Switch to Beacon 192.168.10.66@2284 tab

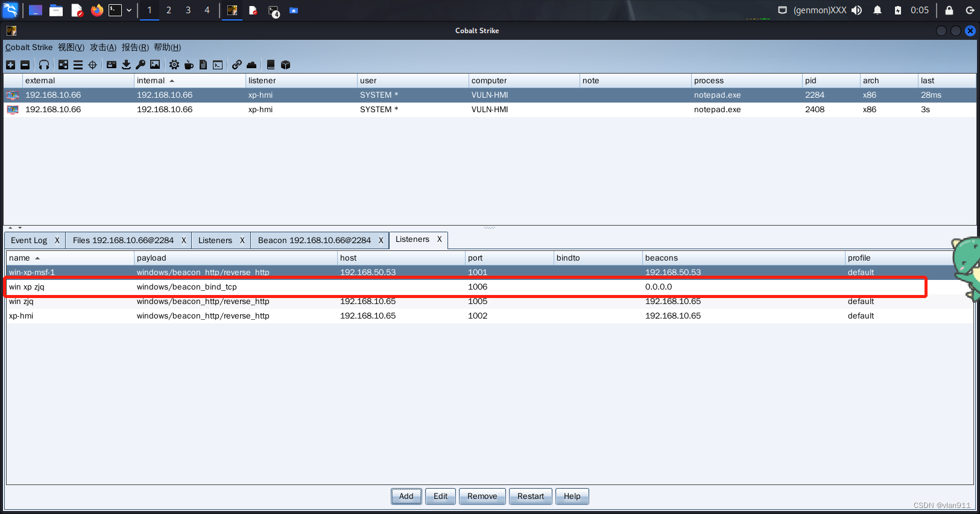coord(314,240)
